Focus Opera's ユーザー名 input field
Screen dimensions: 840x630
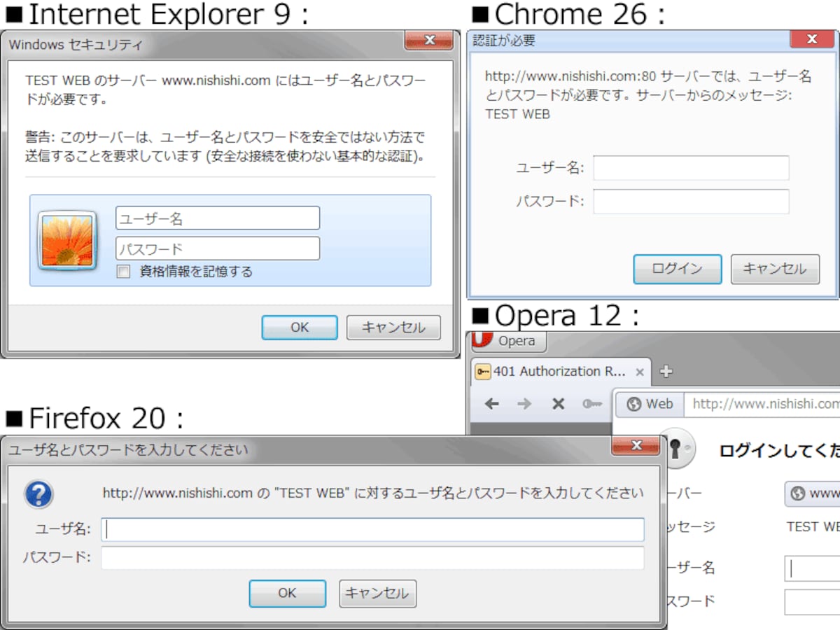click(812, 568)
